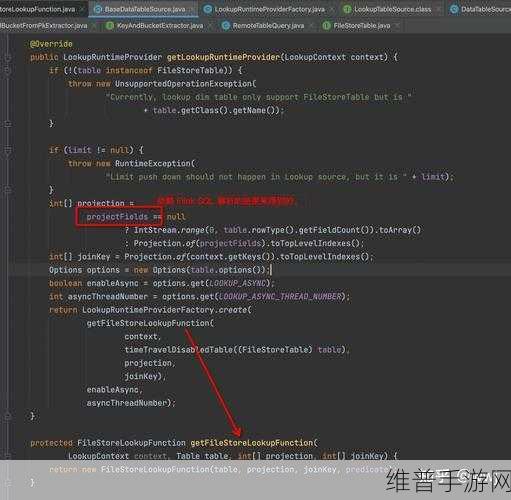This screenshot has width=511, height=500.
Task: Click the getLookupRuntimeProvider method name
Action: [x=223, y=57]
